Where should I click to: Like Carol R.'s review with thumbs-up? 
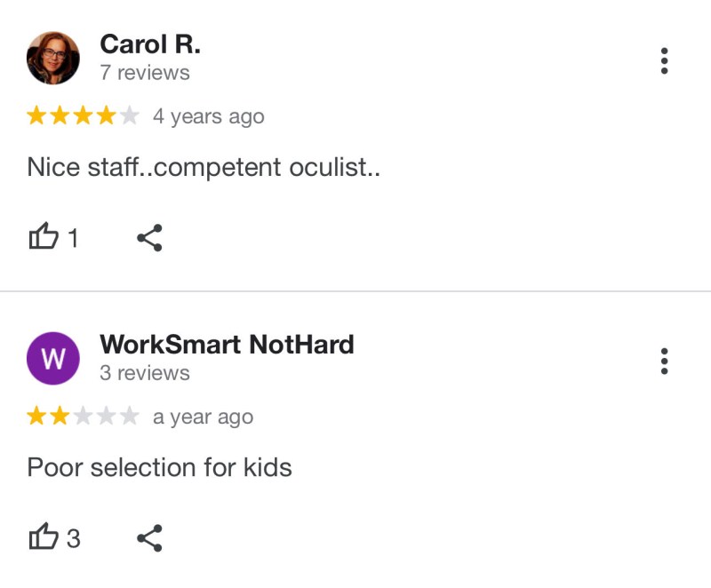(44, 237)
